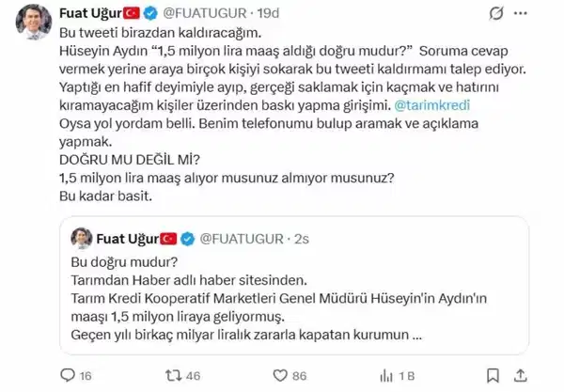Open Fuat Uğur's profile avatar

pos(34,22)
